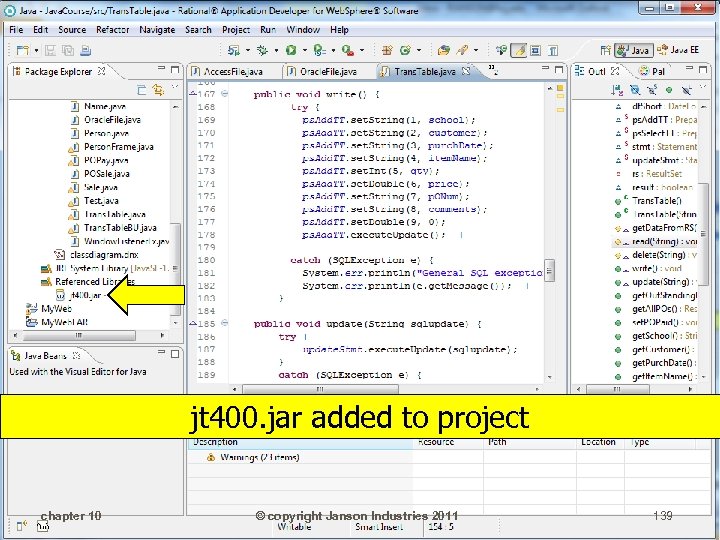The width and height of the screenshot is (720, 540).
Task: Open the Project menu
Action: (236, 29)
